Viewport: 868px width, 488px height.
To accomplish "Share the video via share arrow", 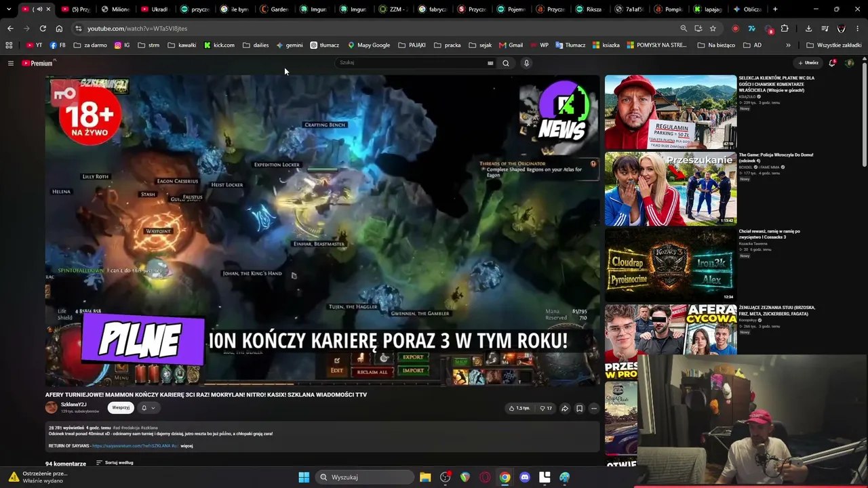I will [564, 408].
